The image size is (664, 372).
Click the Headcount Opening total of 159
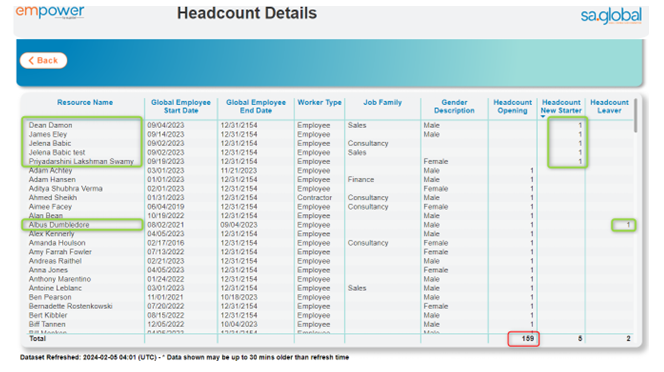(x=524, y=339)
